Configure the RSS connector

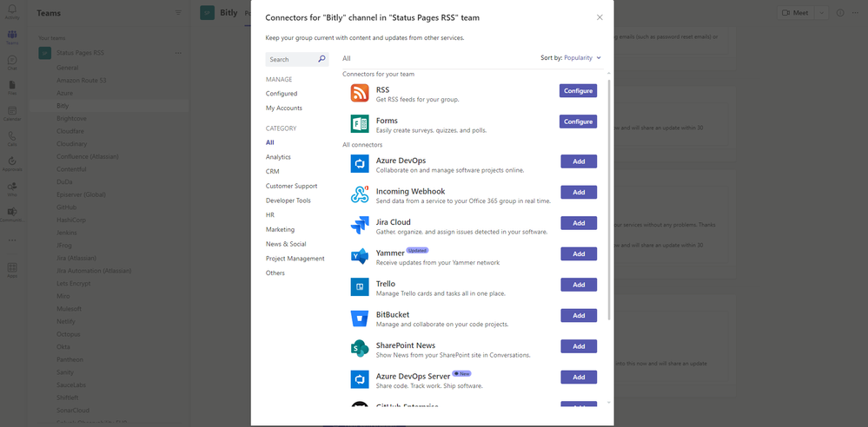[578, 91]
